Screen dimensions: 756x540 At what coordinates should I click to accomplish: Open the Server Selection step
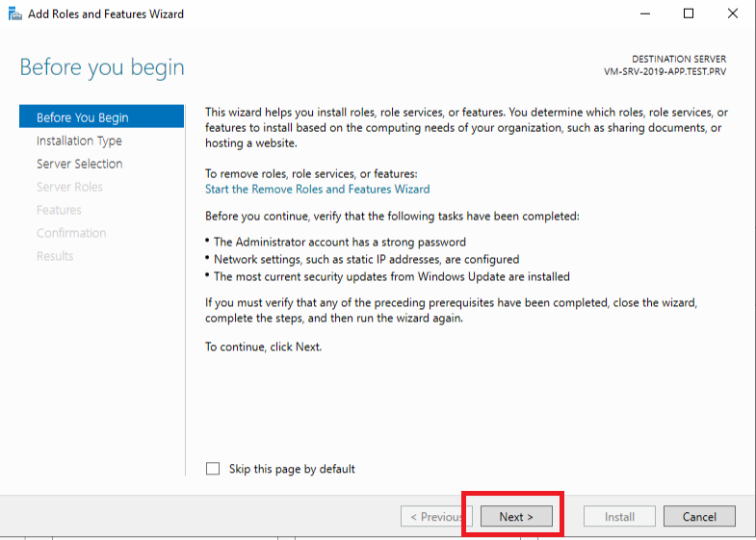pos(80,164)
